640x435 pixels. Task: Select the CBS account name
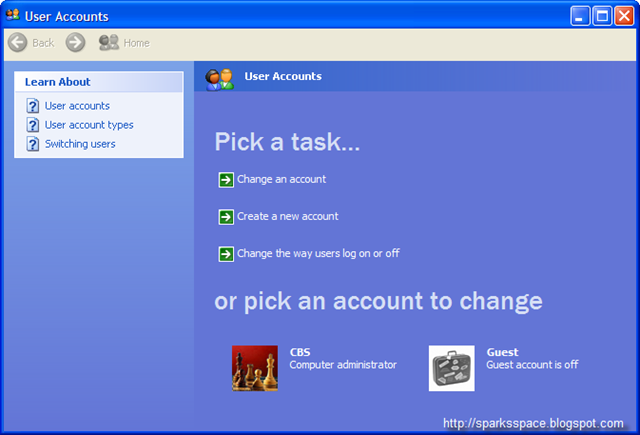(300, 352)
